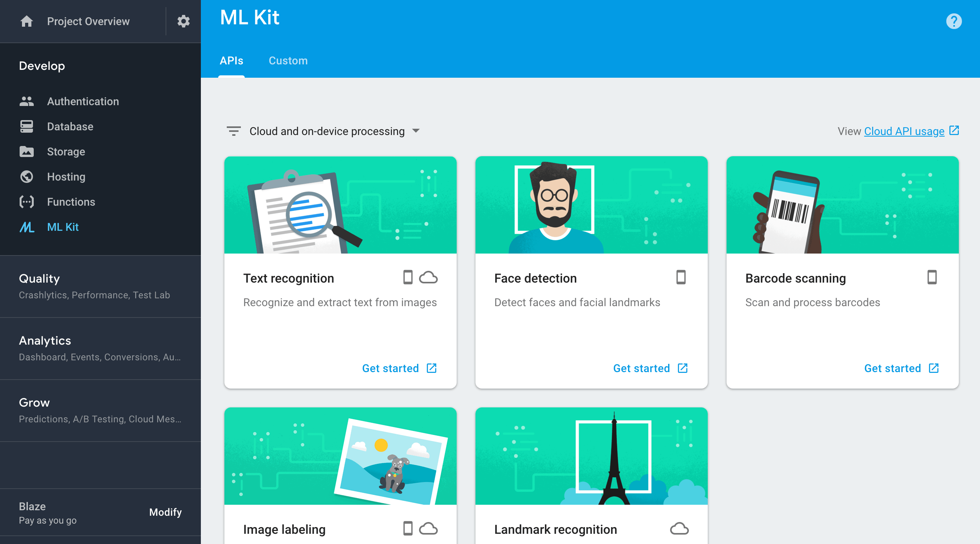Image resolution: width=980 pixels, height=544 pixels.
Task: Click the Landmark recognition Eiffel Tower illustration
Action: coord(592,456)
